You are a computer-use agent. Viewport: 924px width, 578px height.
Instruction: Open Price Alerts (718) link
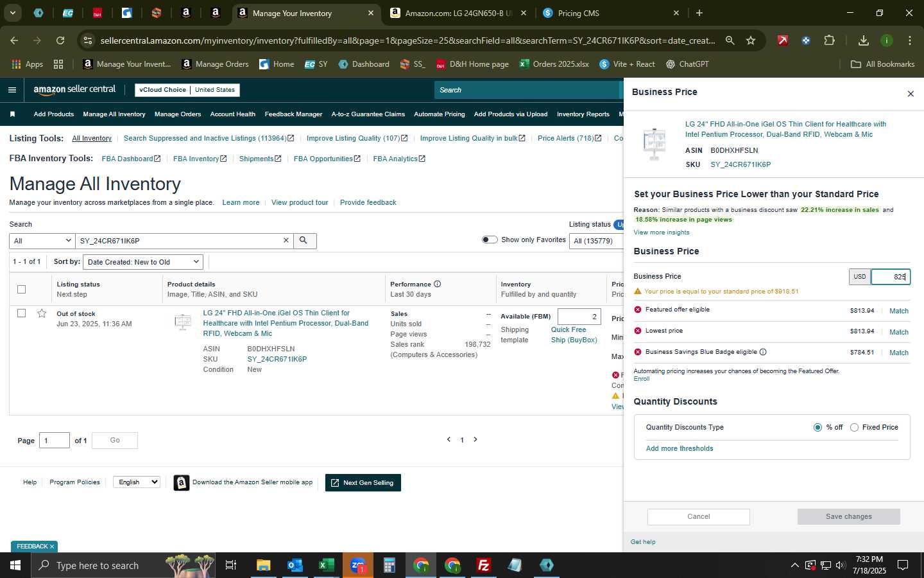(x=569, y=138)
